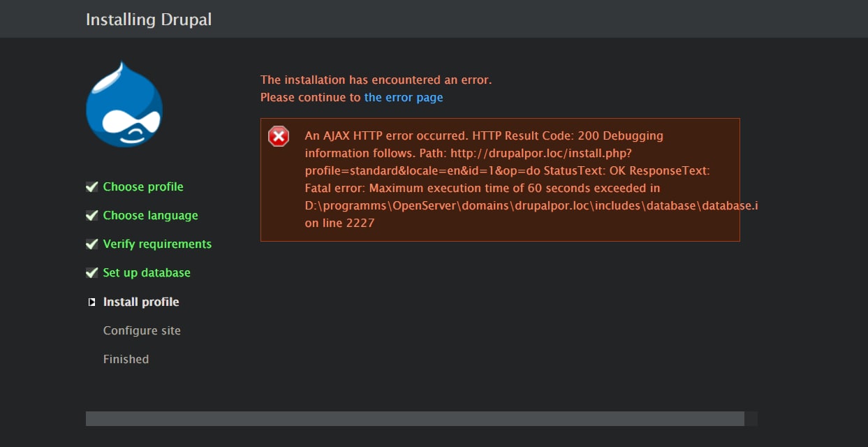Click the red error X icon
The width and height of the screenshot is (868, 447).
coord(279,136)
